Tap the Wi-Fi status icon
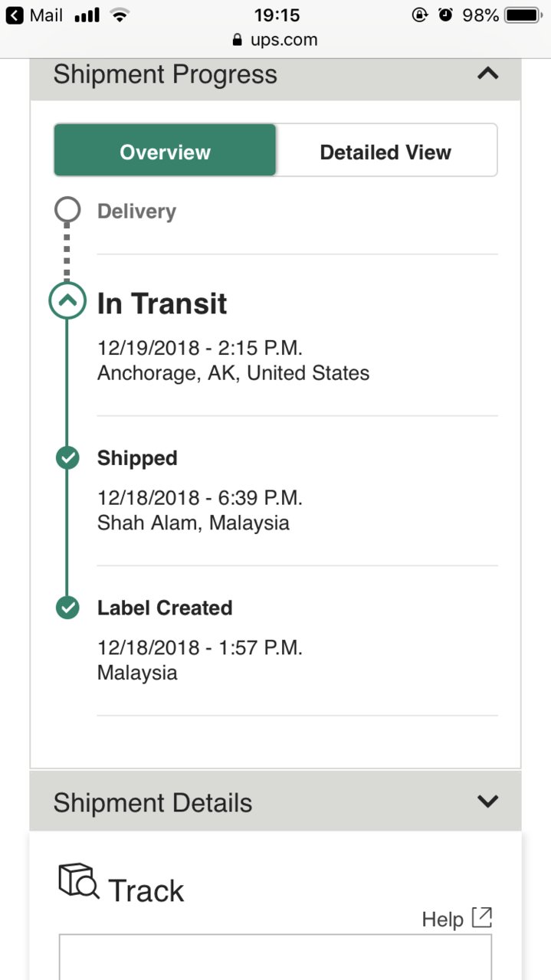Viewport: 551px width, 980px height. (x=119, y=15)
